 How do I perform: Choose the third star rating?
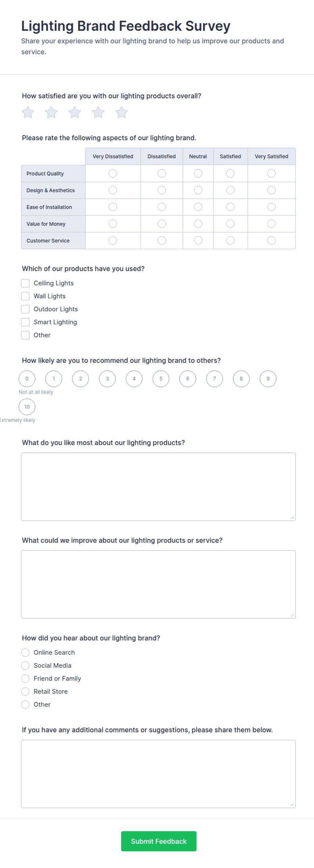tap(75, 112)
